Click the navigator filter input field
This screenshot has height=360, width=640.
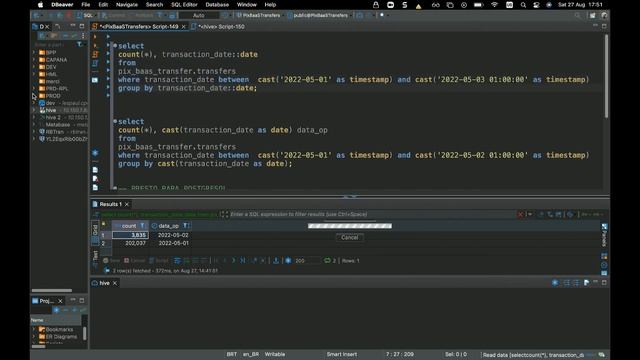55,44
